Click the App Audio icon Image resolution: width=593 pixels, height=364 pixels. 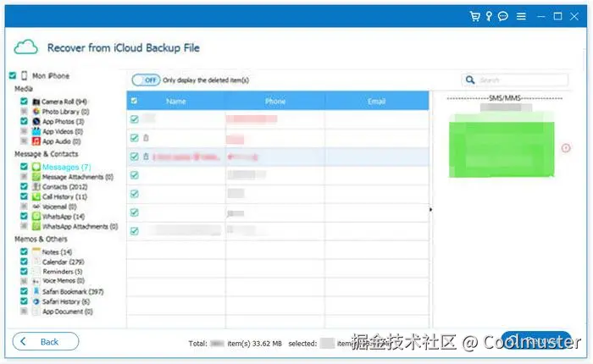(x=36, y=141)
